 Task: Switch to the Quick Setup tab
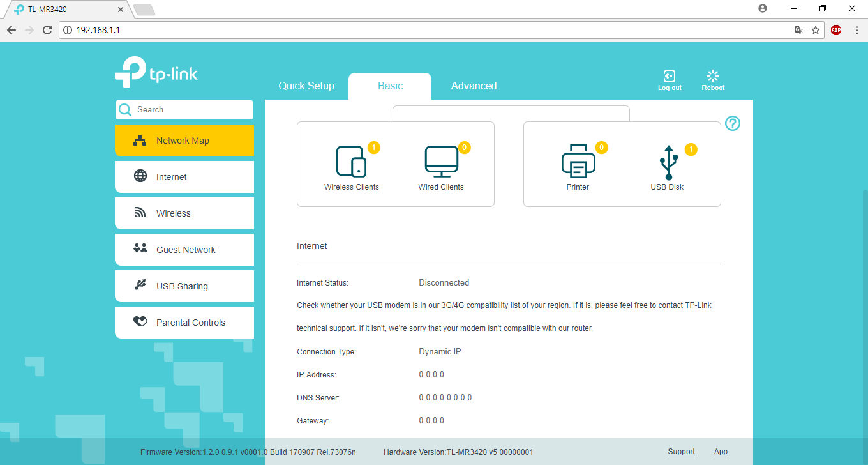[306, 86]
